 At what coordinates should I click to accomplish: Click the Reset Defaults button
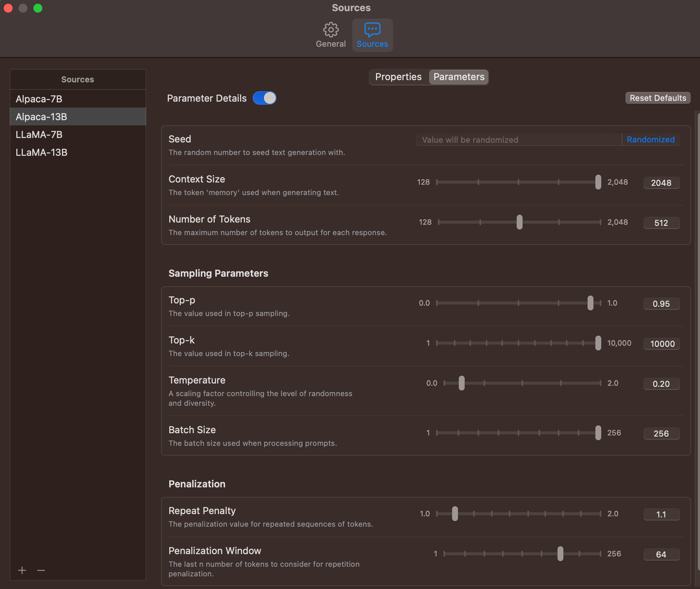[x=658, y=98]
